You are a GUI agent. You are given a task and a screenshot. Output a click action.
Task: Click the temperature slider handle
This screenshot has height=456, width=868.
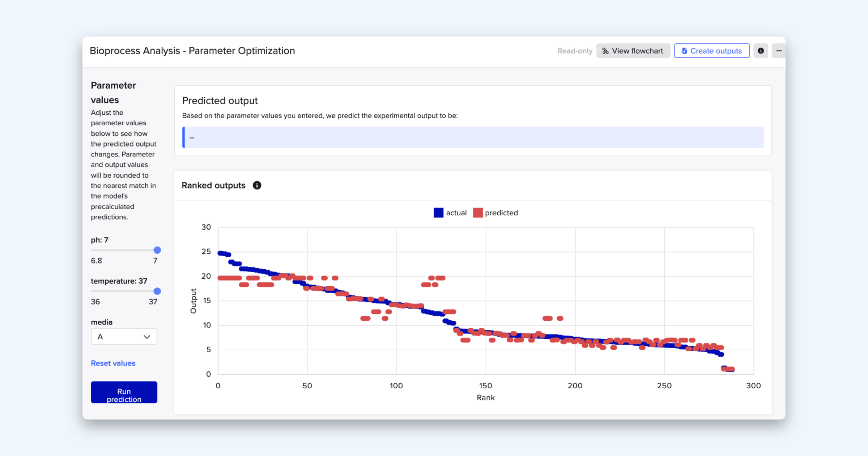coord(157,291)
